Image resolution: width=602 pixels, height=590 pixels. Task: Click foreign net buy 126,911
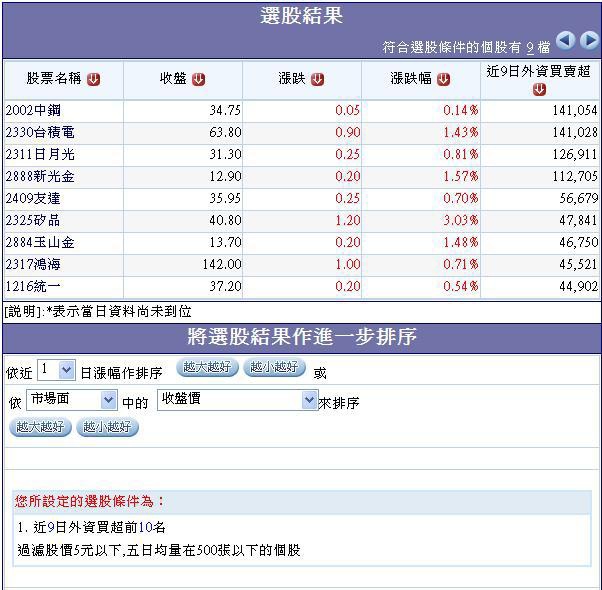(575, 154)
